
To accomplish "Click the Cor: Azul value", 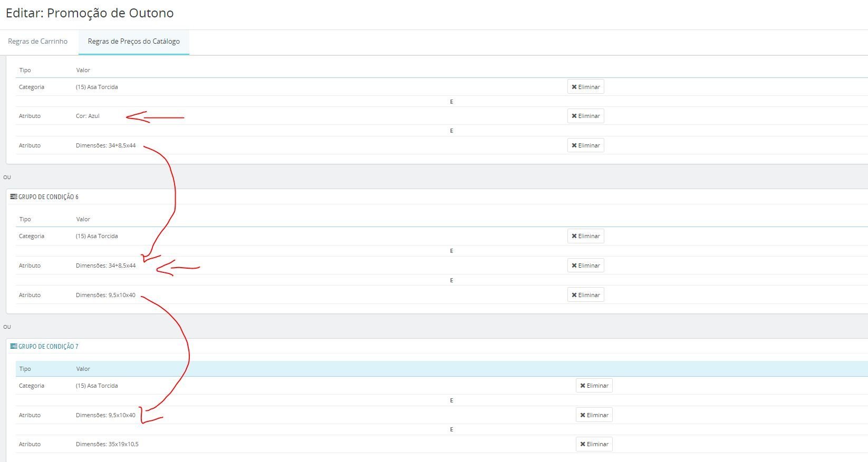I will pos(88,116).
